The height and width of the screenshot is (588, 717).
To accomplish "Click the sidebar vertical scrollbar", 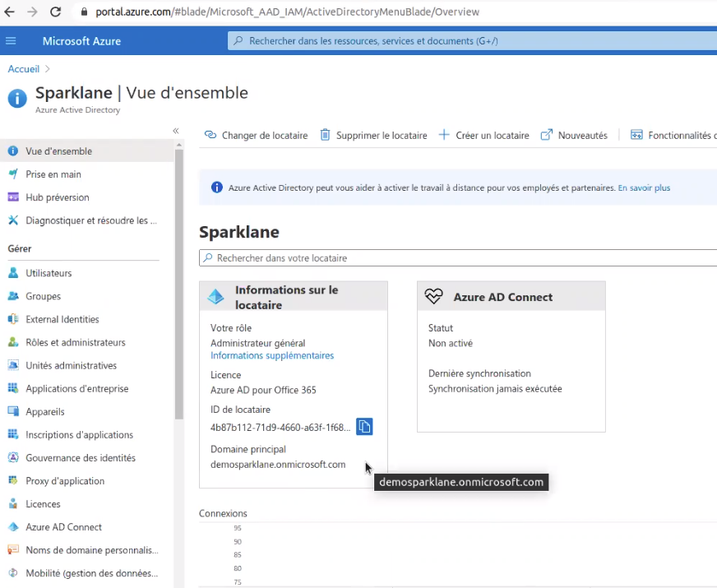I will tap(178, 284).
